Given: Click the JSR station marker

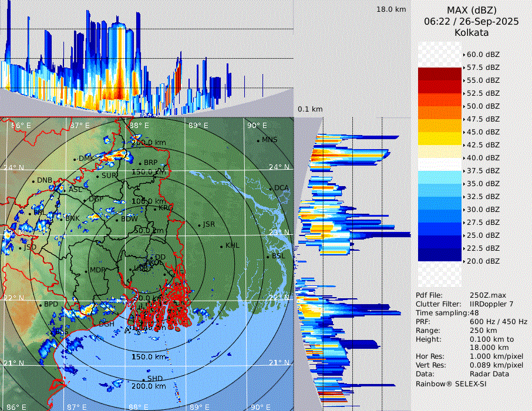Looking at the screenshot, I should pos(198,225).
